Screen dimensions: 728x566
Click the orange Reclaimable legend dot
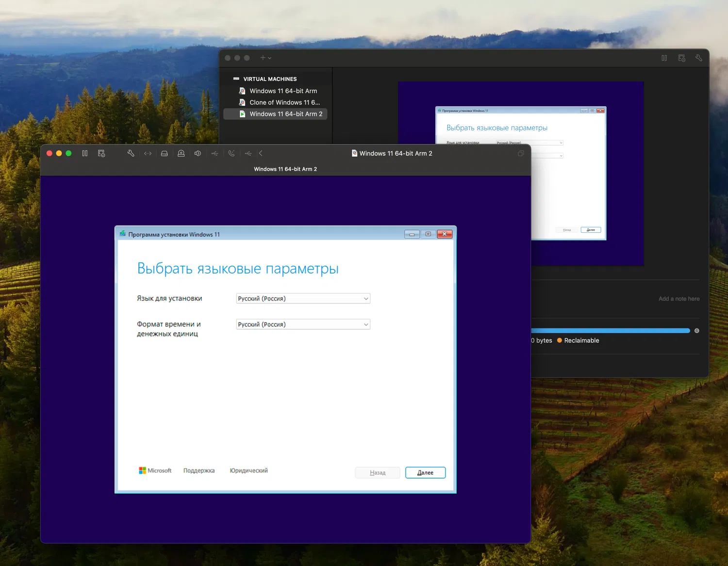tap(560, 340)
